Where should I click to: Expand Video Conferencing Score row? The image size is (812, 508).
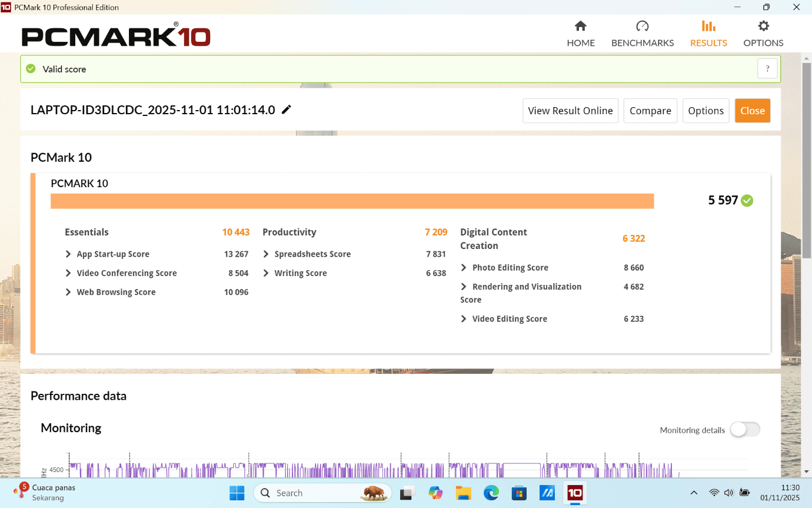(69, 273)
